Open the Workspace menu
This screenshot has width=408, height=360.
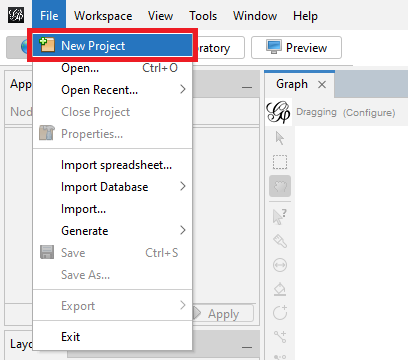coord(103,16)
